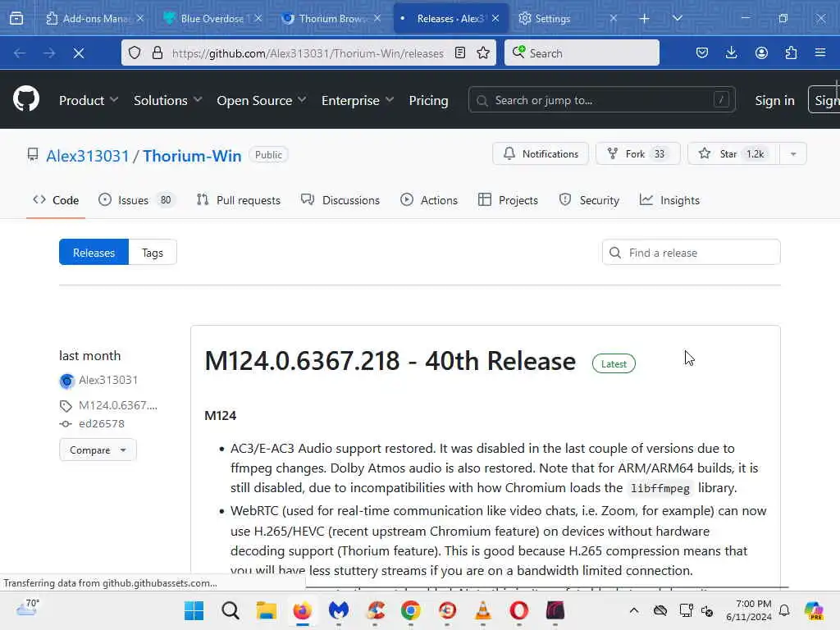Open M124.0.6367.218 40th Release title
Image resolution: width=840 pixels, height=630 pixels.
(390, 361)
